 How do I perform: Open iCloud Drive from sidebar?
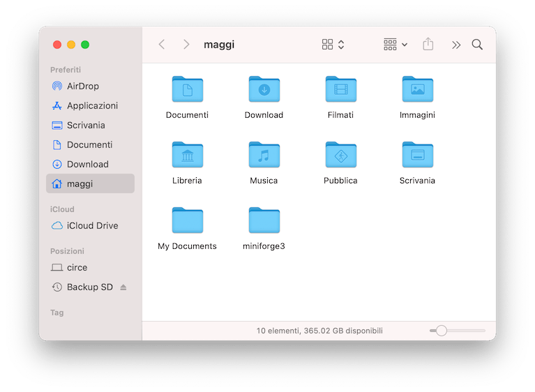92,226
